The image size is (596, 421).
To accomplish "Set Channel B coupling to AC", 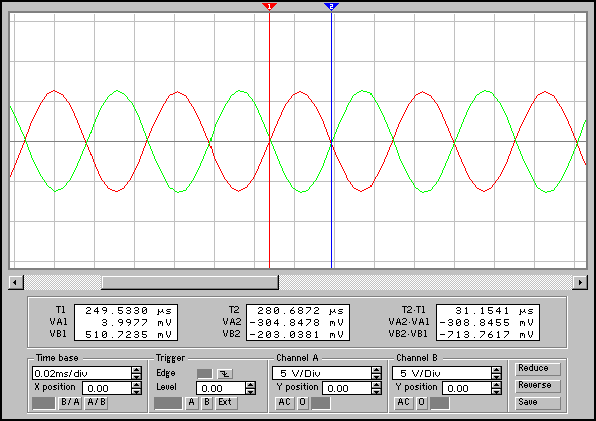I will (x=403, y=402).
